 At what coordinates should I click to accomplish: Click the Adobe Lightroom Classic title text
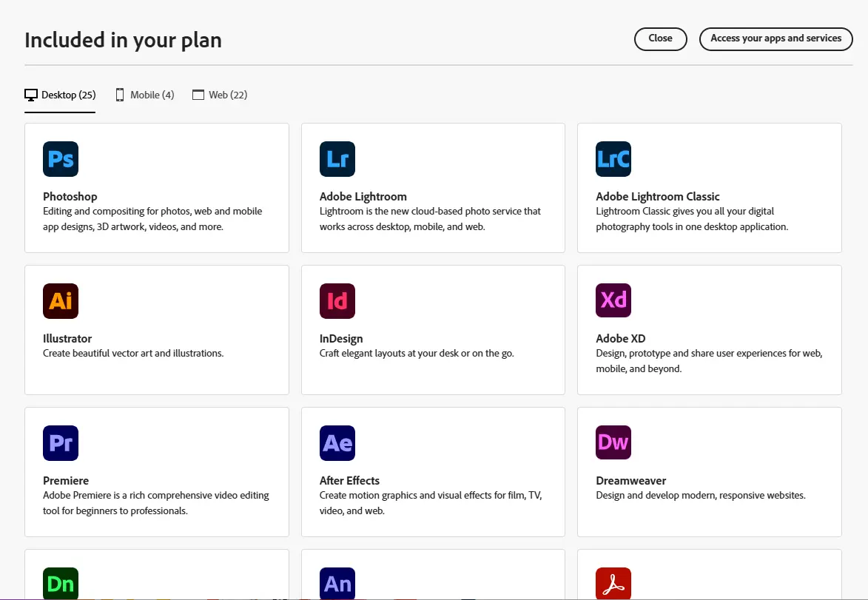point(658,197)
